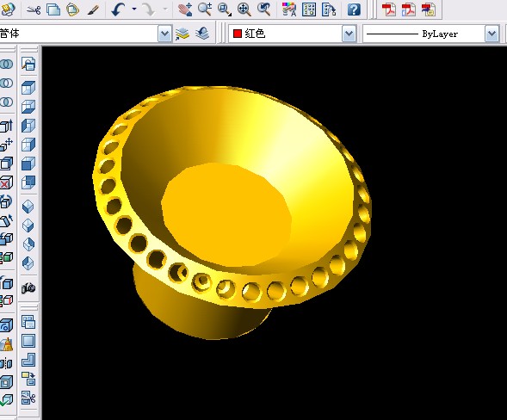Screen dimensions: 507x420
Task: Select the Offset Faces tool
Action: pos(7,164)
